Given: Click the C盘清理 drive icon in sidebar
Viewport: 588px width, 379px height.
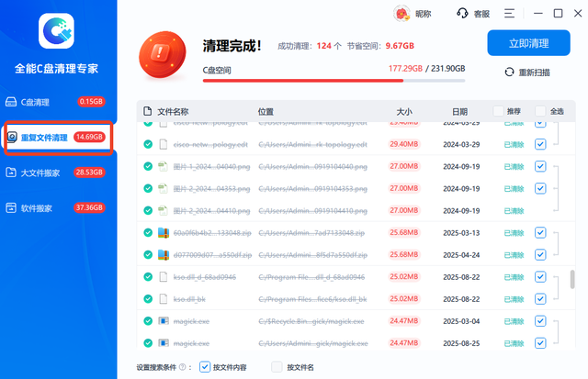Looking at the screenshot, I should tap(11, 102).
